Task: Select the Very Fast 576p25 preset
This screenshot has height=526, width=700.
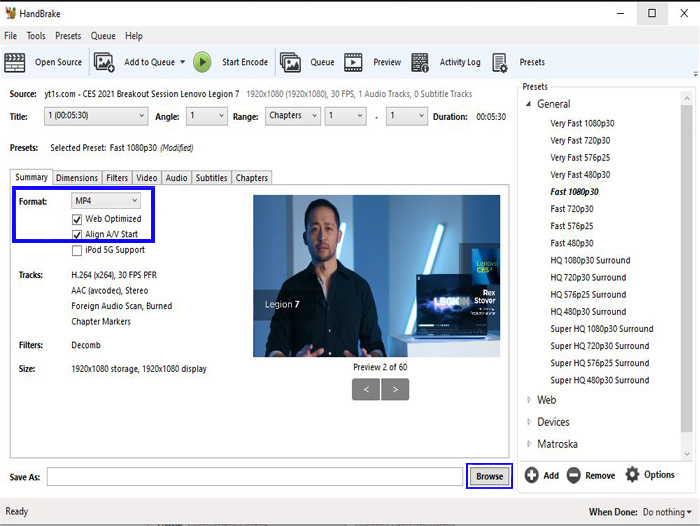Action: tap(580, 158)
